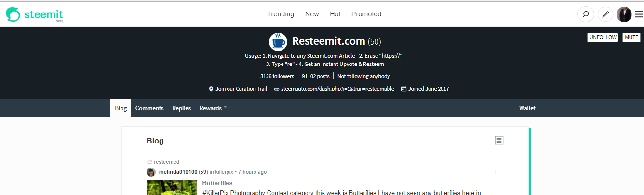The image size is (644, 195).
Task: Open the Wallet tab
Action: pos(527,108)
